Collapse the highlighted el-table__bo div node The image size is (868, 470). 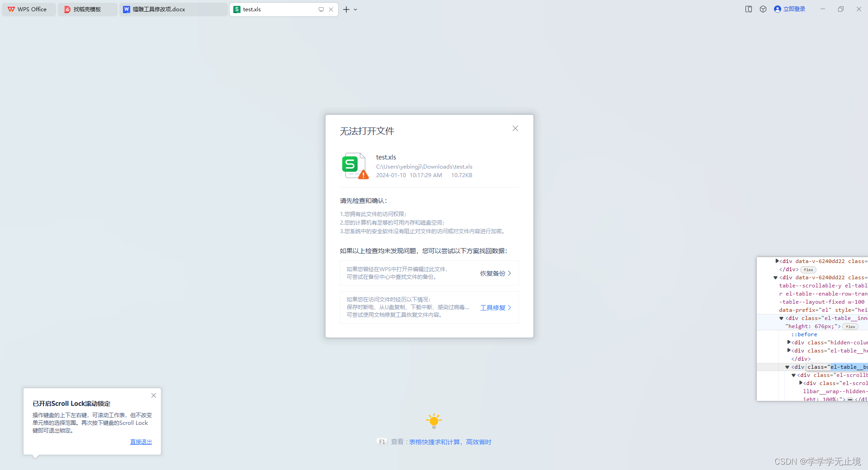(787, 367)
